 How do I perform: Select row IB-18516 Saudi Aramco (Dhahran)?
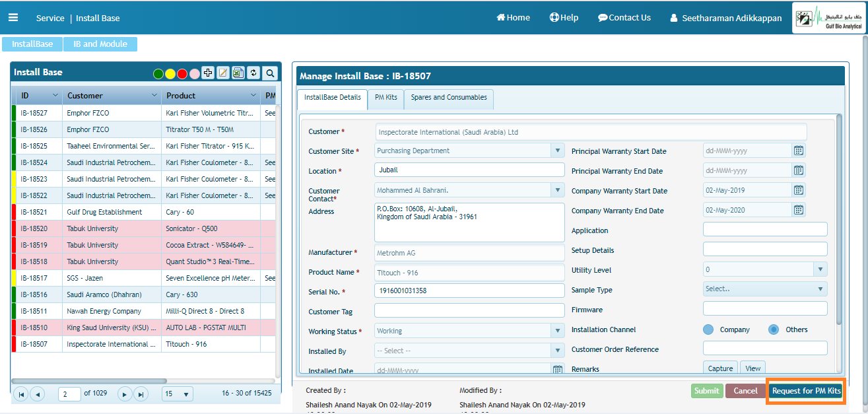143,294
